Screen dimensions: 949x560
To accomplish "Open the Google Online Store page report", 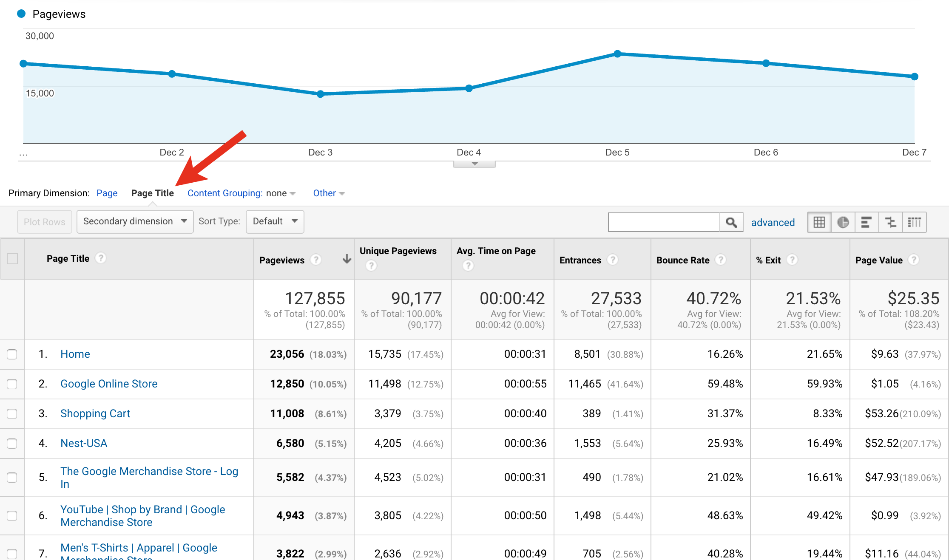I will point(109,384).
